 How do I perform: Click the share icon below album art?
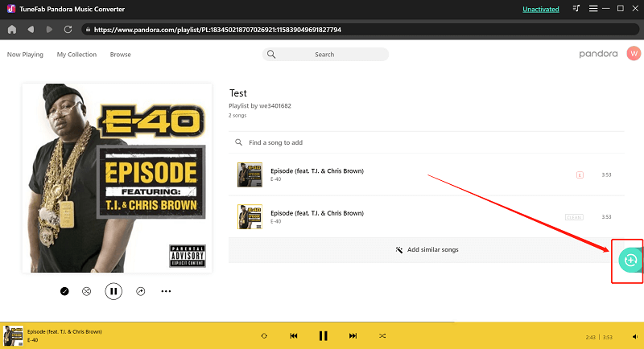(x=141, y=291)
